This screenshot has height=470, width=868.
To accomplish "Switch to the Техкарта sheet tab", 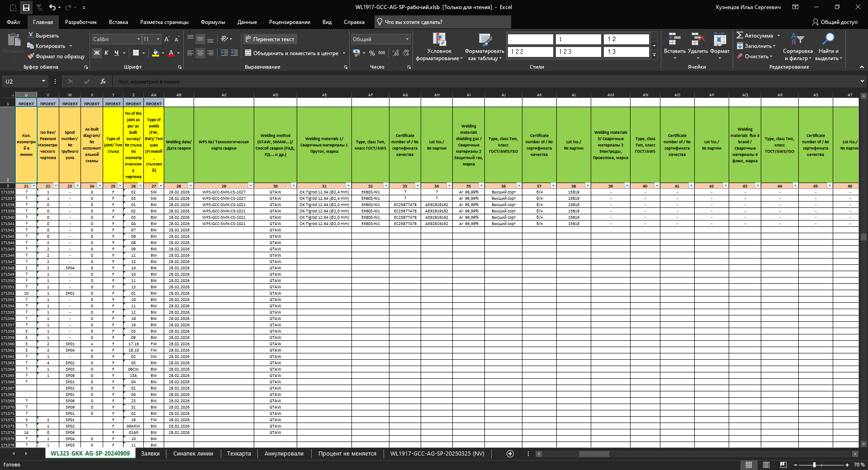I will 238,454.
